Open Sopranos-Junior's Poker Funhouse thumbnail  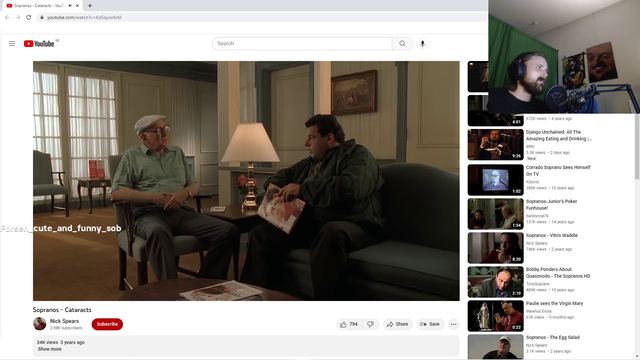coord(495,214)
